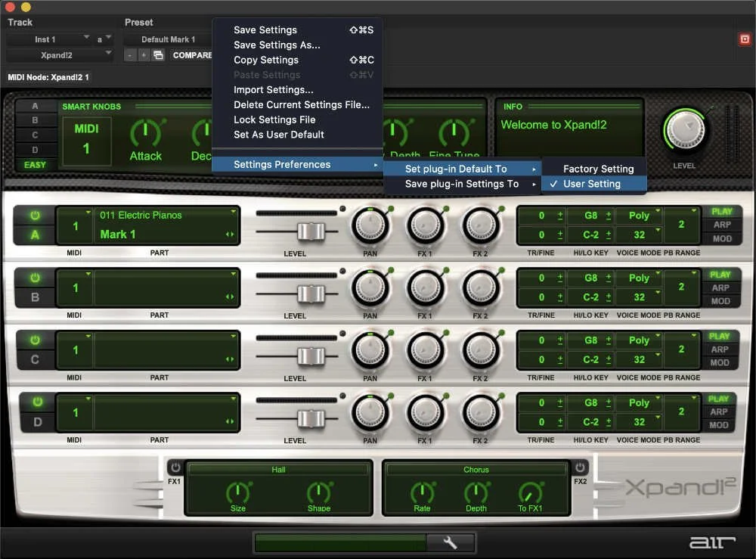Click the wrench settings icon in bottom bar
Viewport: 756px width, 559px height.
pyautogui.click(x=450, y=542)
